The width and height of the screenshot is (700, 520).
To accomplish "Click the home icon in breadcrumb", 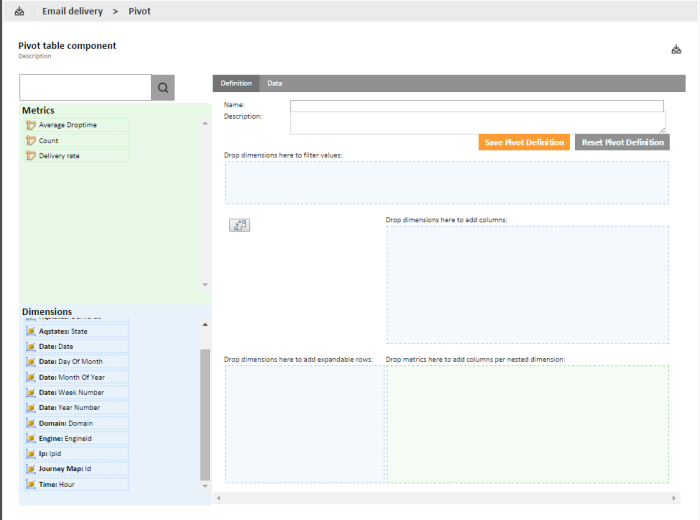I will (19, 11).
